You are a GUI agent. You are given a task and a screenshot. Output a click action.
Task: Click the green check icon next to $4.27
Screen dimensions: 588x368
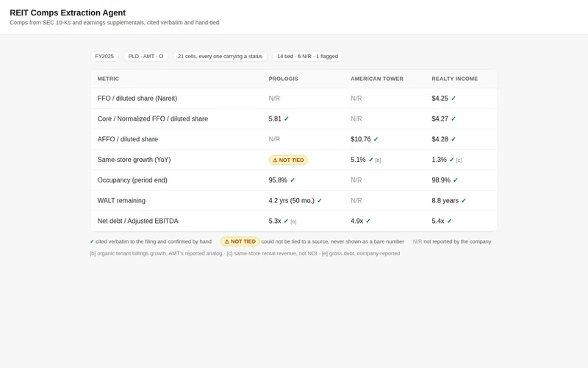pos(453,118)
